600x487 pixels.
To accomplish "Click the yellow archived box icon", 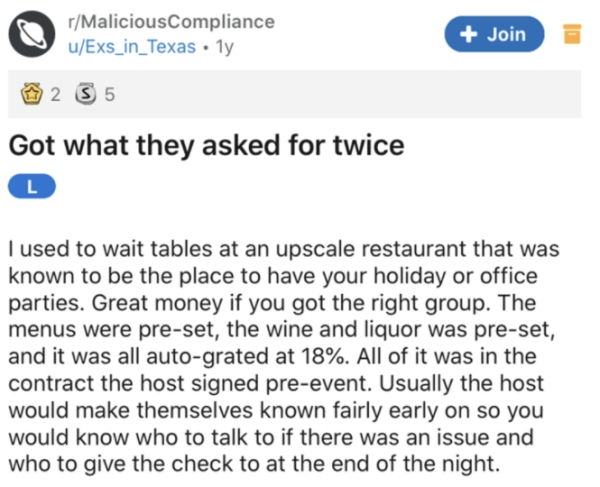I will pos(572,35).
